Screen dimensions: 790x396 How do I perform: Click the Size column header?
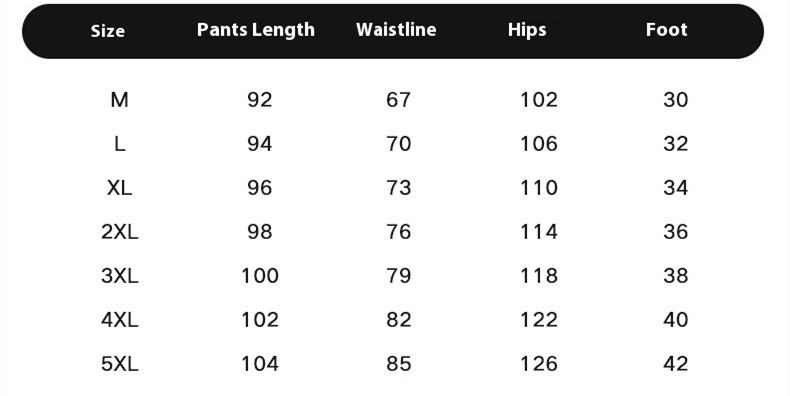108,31
